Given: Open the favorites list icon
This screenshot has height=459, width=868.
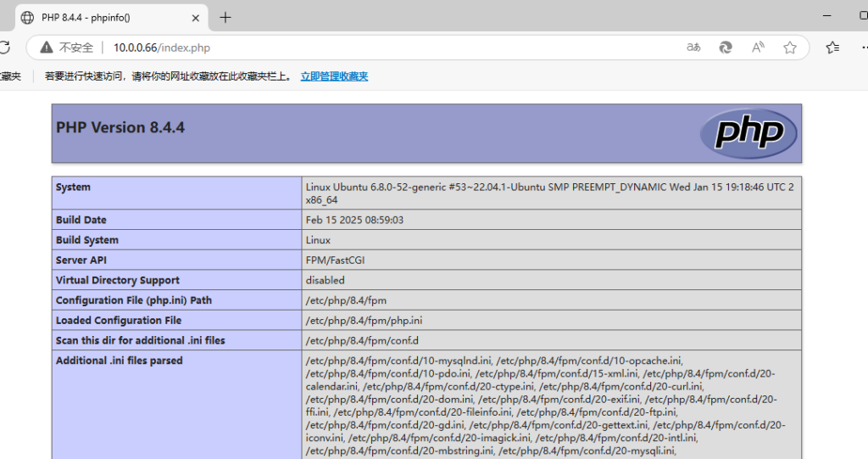Looking at the screenshot, I should (x=832, y=48).
